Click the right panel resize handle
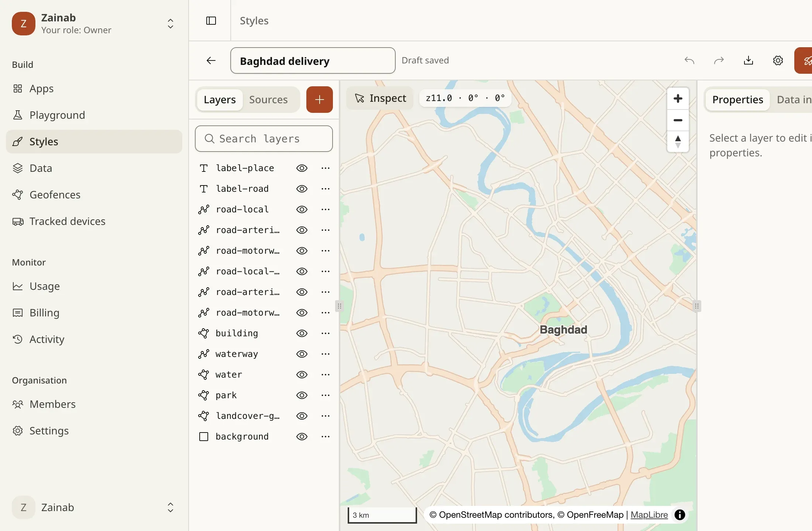 point(696,306)
